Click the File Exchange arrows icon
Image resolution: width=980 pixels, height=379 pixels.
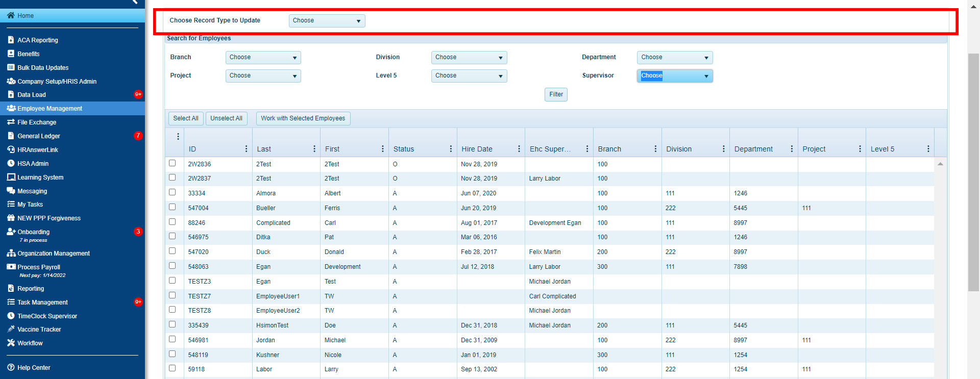coord(11,122)
